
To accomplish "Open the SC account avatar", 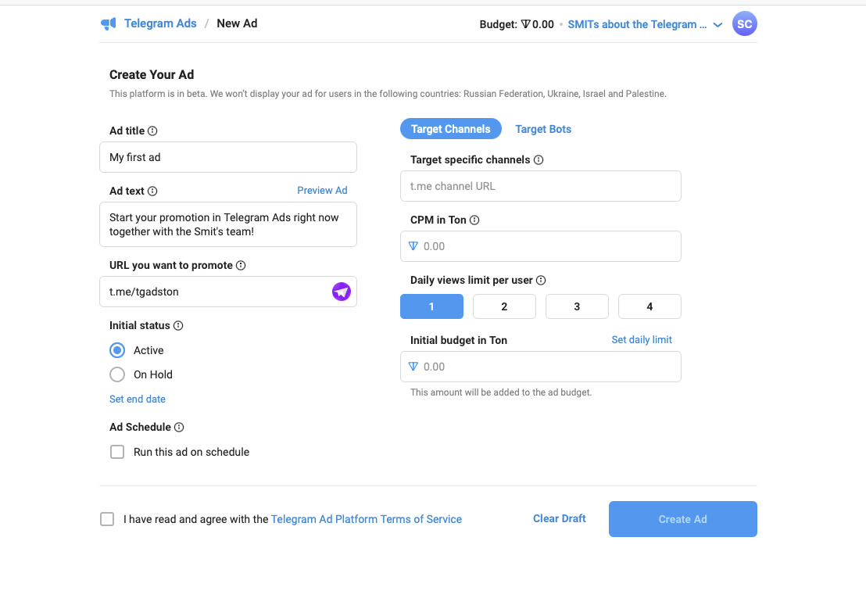I will pos(745,23).
